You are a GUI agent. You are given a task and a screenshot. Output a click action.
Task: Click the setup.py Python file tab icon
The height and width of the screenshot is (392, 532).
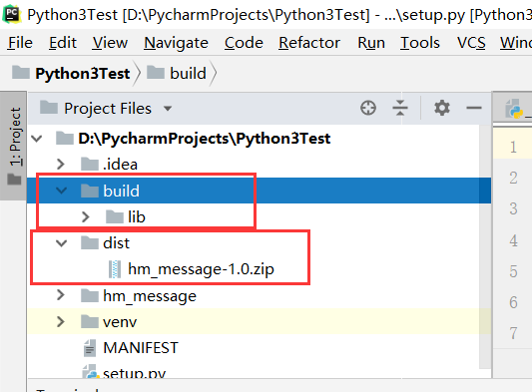pos(514,109)
